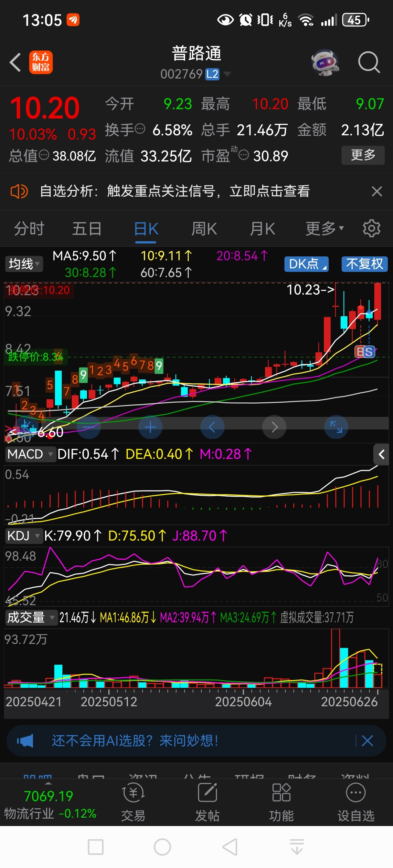Open the AI robot assistant avatar
This screenshot has width=393, height=868.
pyautogui.click(x=324, y=62)
